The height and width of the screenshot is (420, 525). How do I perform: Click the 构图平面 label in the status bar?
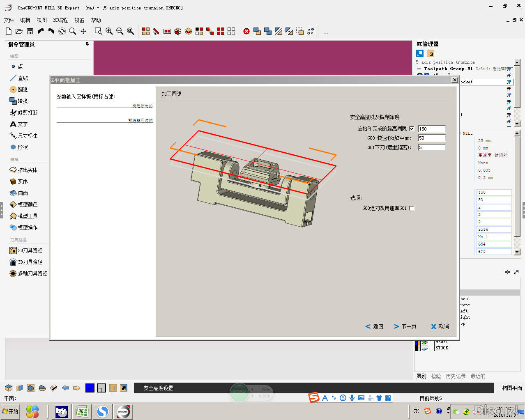pyautogui.click(x=512, y=388)
